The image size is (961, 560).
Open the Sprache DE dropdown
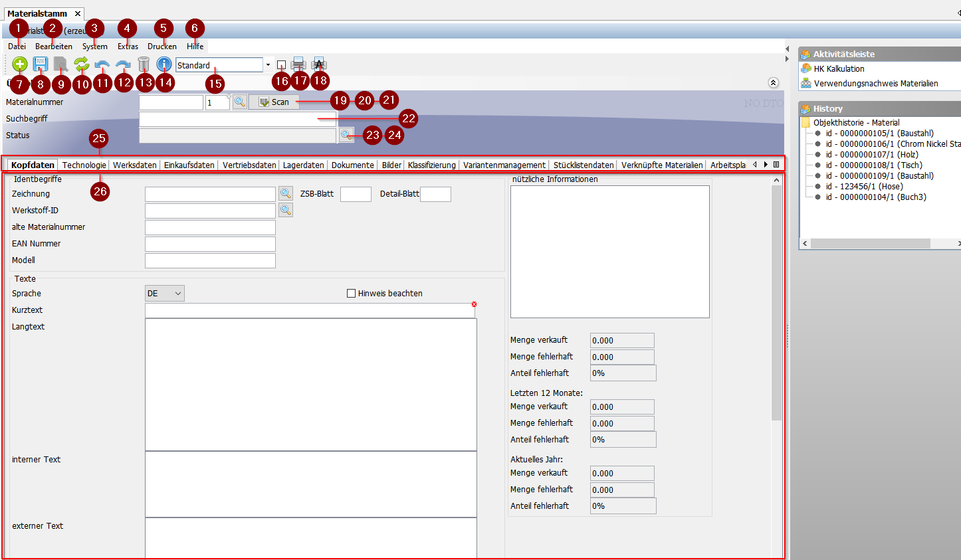coord(165,293)
